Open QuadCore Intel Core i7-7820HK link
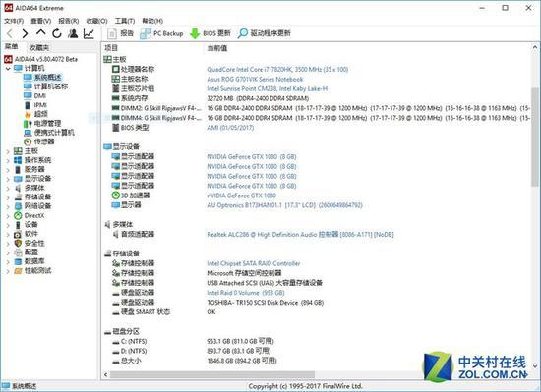Screen dimensions: 541x392 click(277, 69)
